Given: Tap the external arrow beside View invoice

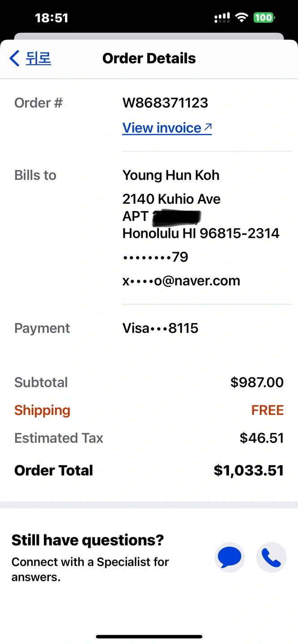Looking at the screenshot, I should pyautogui.click(x=208, y=127).
